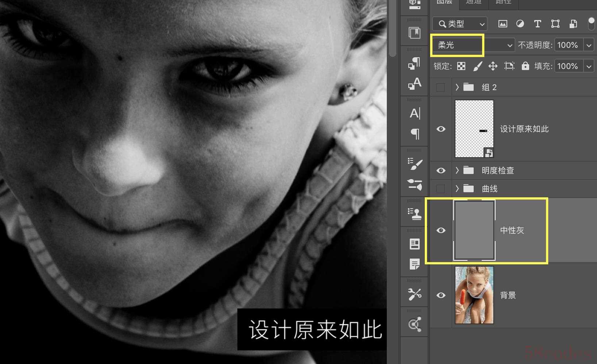Open the 柔光 blending mode dropdown
Image resolution: width=597 pixels, height=364 pixels.
coord(473,45)
